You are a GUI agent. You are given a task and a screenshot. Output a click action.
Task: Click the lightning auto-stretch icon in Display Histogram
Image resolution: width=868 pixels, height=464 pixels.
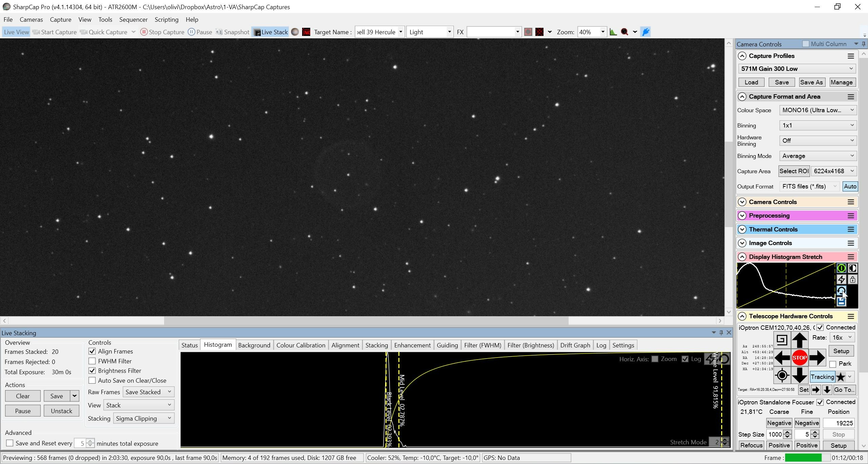pos(841,279)
